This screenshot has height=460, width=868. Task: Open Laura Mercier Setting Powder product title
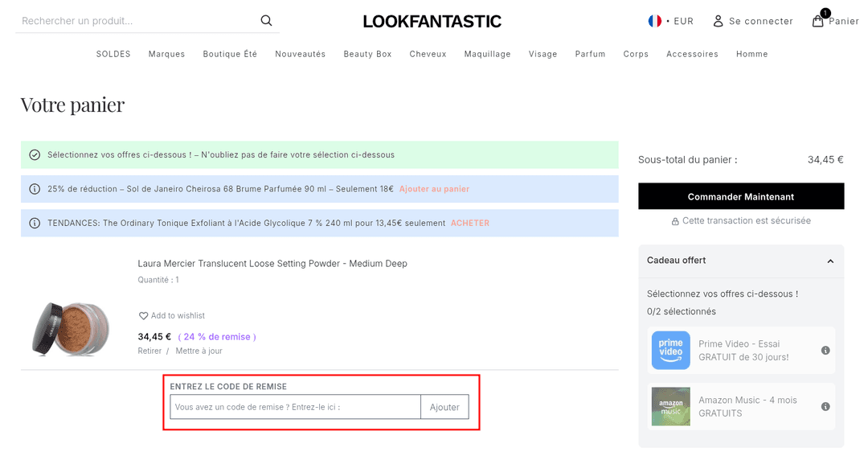(x=272, y=264)
